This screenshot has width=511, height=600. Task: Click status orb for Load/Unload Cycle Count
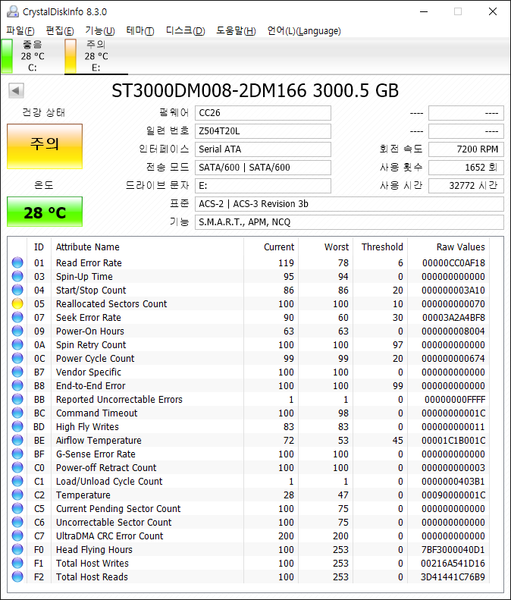click(17, 481)
